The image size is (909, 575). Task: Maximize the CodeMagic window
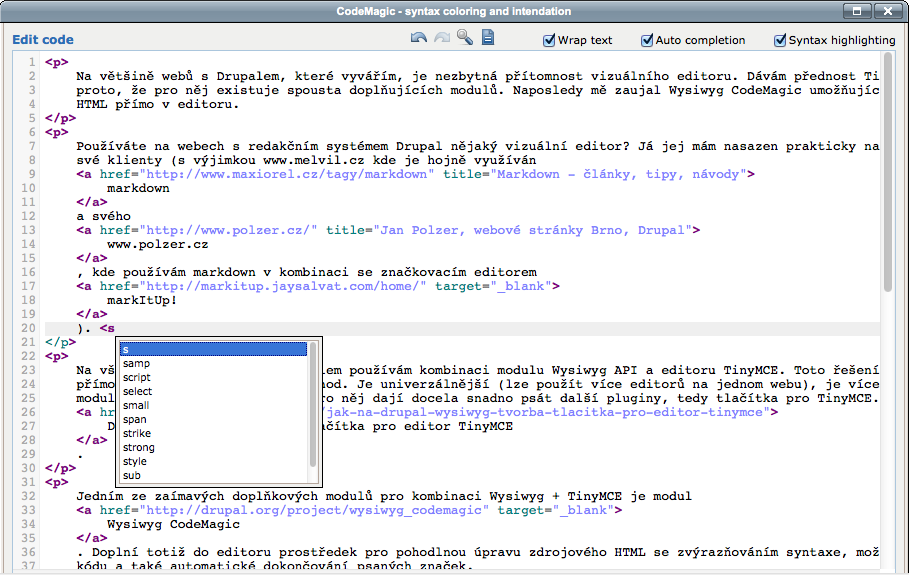point(857,11)
